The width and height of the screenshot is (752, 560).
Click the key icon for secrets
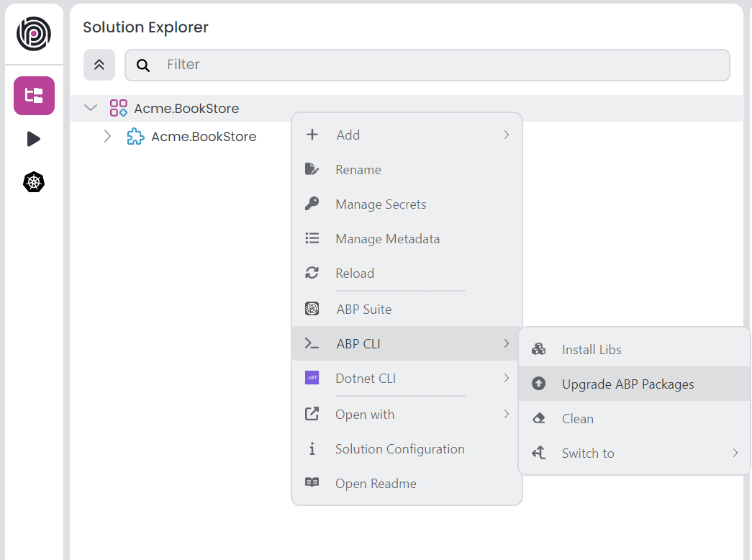[312, 204]
